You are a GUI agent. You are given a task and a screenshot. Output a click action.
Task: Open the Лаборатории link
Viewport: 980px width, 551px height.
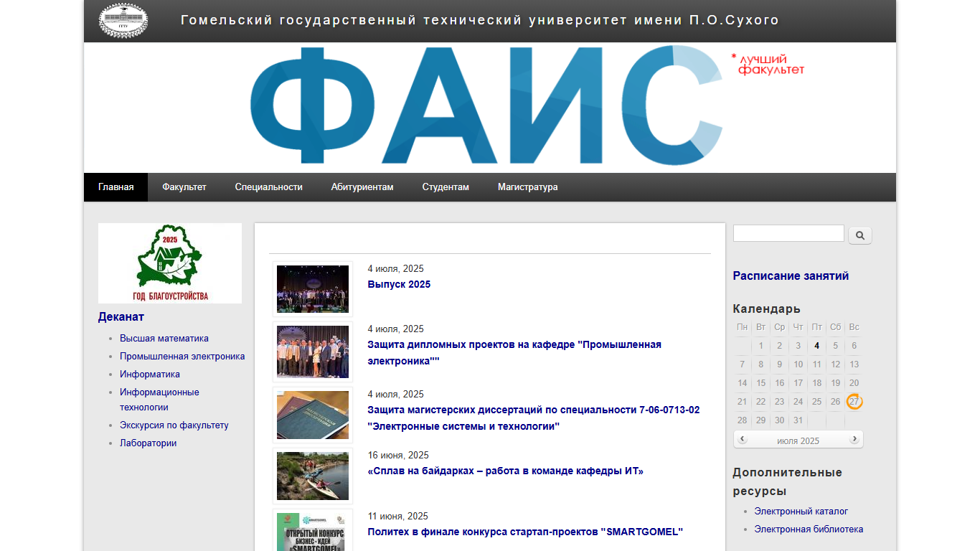point(148,443)
